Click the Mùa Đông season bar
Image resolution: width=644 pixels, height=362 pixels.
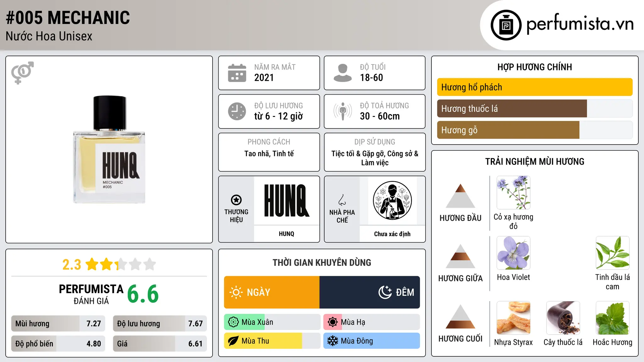(x=372, y=341)
